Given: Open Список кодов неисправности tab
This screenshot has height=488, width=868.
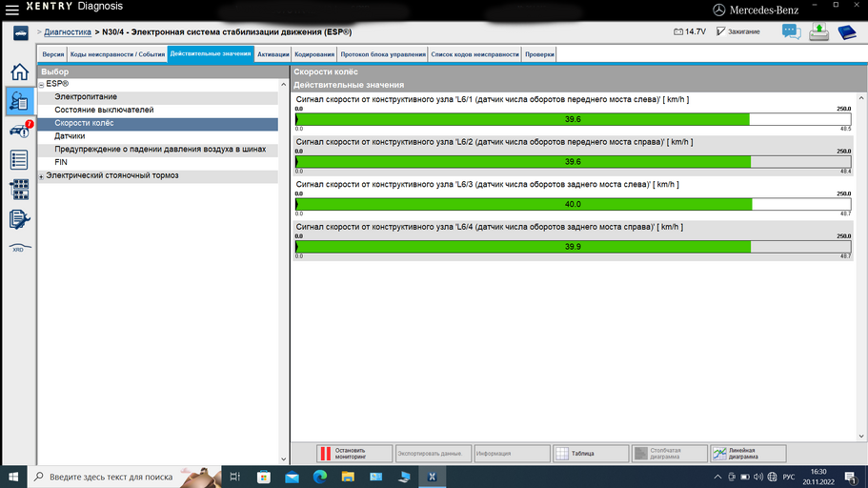Looking at the screenshot, I should (474, 54).
